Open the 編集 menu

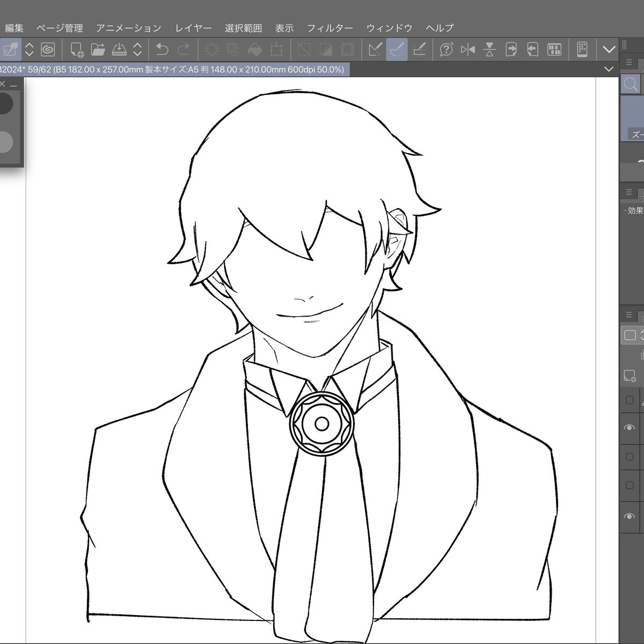[x=14, y=28]
